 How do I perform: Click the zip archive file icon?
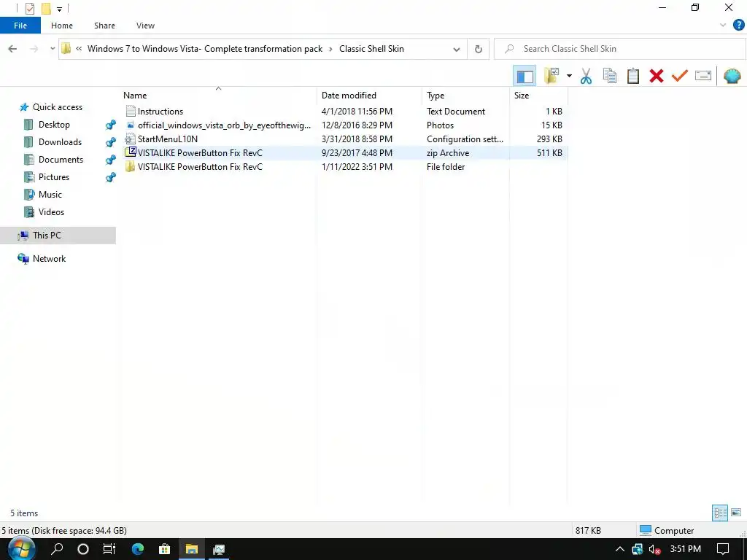click(x=131, y=152)
